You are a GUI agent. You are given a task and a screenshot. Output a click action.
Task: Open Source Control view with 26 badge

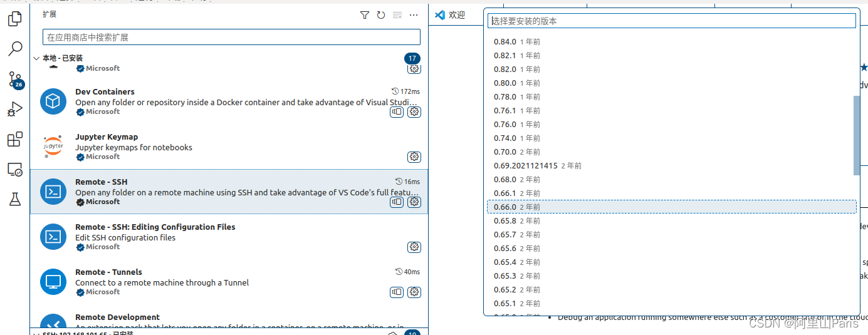coord(15,80)
